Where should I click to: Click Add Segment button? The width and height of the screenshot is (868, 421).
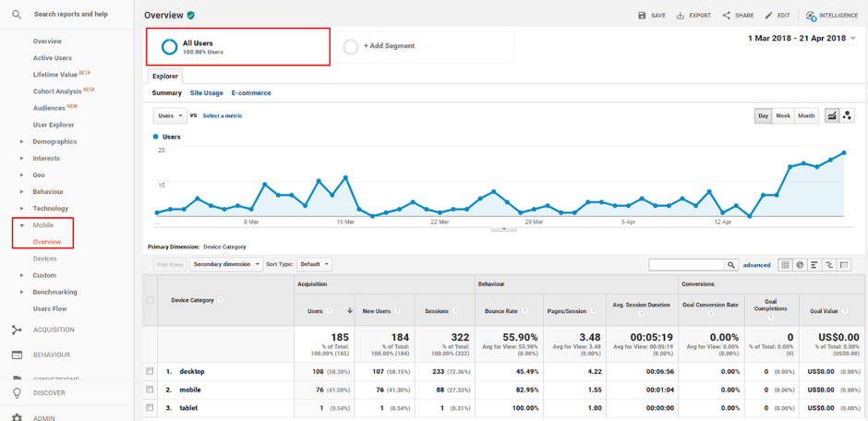tap(388, 46)
